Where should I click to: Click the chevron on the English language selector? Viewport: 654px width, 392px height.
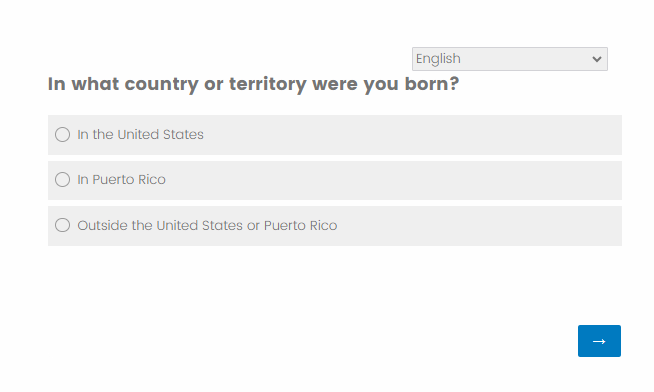[x=597, y=59]
